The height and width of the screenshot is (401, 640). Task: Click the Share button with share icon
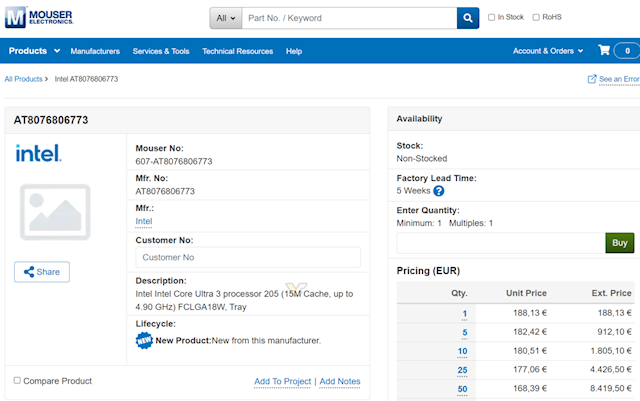[42, 272]
